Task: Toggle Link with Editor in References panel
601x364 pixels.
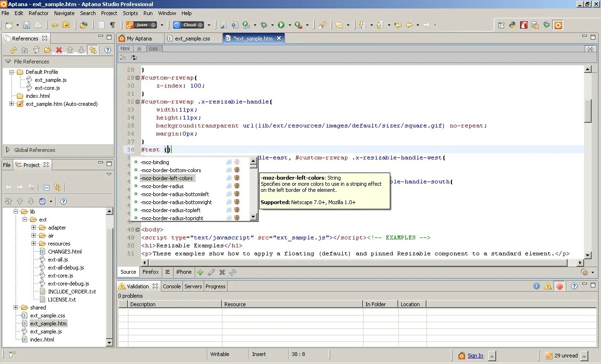Action: pos(93,50)
